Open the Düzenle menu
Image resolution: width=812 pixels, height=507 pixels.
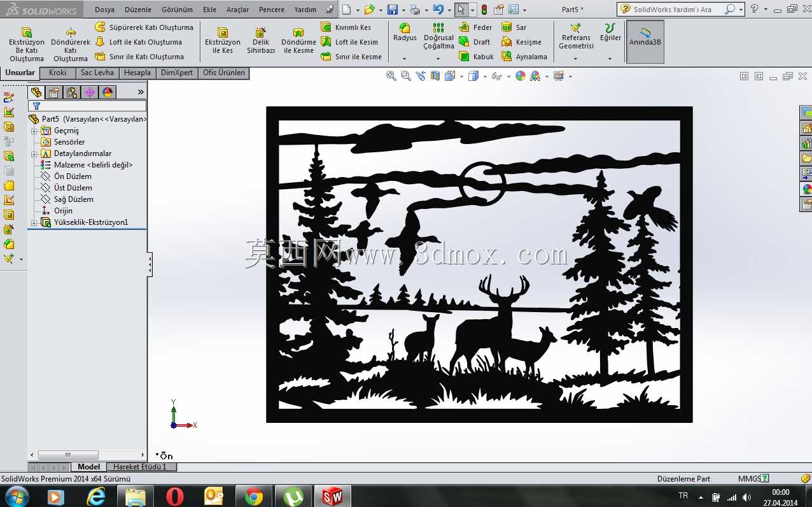[138, 10]
